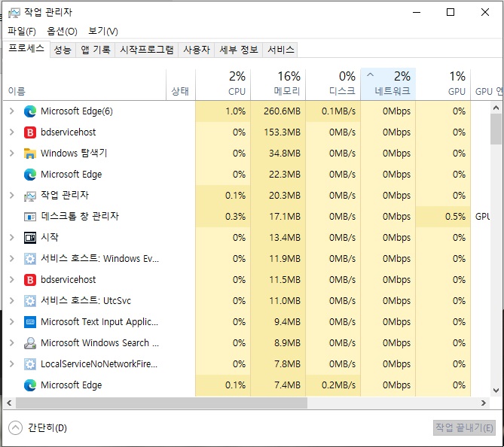Click 간단히(D) to show fewer details
The image size is (504, 447).
(38, 427)
